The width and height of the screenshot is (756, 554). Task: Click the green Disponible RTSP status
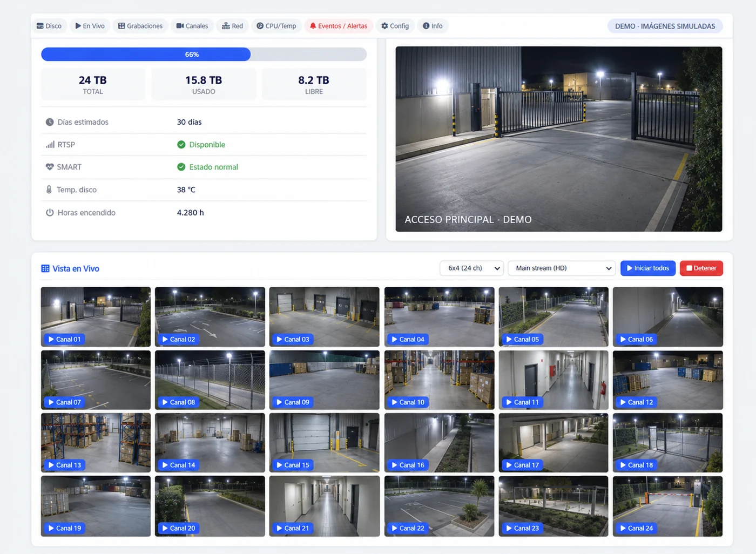pos(201,145)
